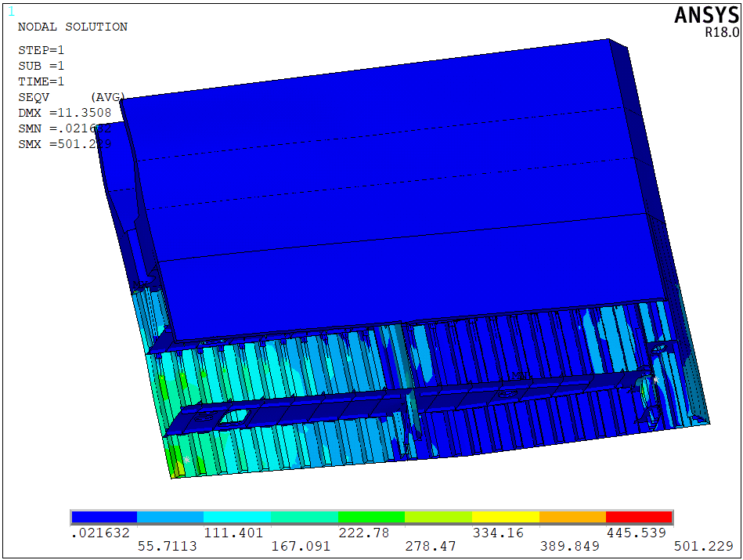
Task: Click the R18.0 version label
Action: (x=722, y=32)
